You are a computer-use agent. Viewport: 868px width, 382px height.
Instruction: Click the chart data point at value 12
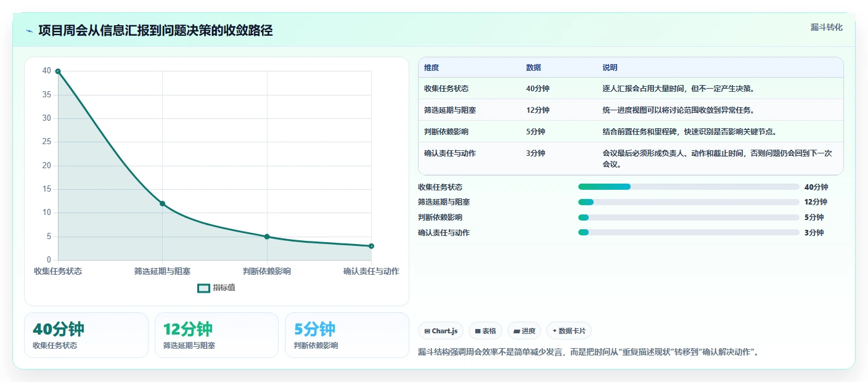(x=162, y=203)
